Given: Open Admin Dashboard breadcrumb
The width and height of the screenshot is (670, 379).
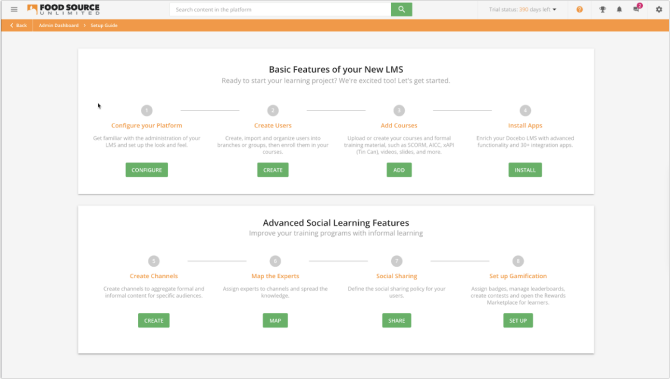Looking at the screenshot, I should click(x=59, y=25).
